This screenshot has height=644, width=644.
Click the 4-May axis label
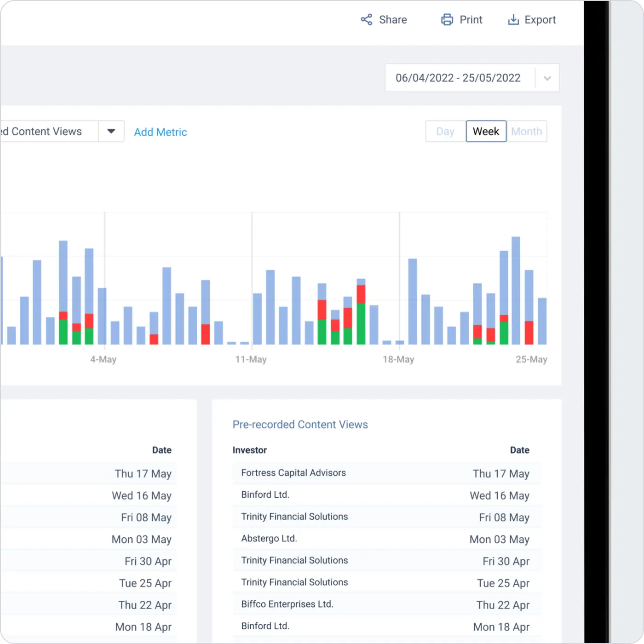tap(103, 360)
